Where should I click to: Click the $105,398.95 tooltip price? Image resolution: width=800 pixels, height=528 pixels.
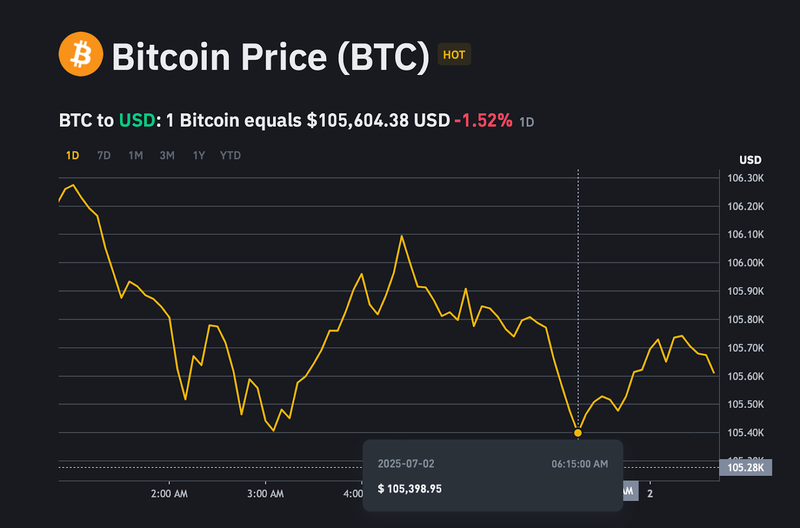[410, 488]
